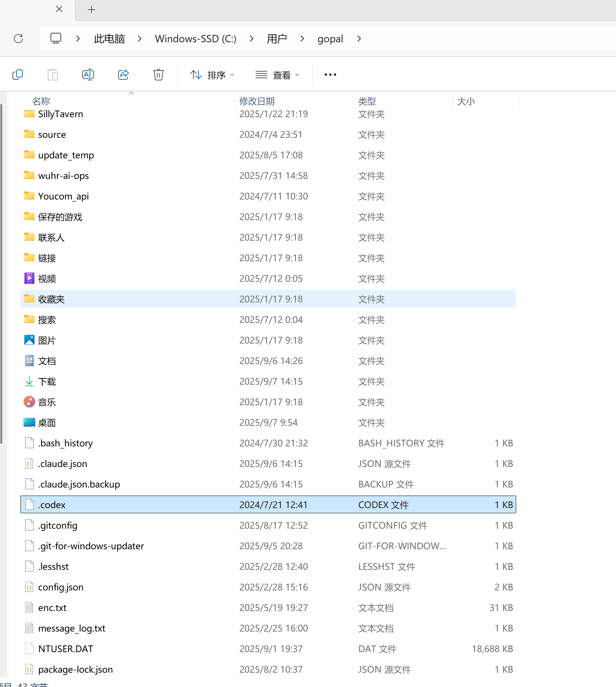Select the package-lock.json file
The height and width of the screenshot is (687, 616).
click(268, 669)
